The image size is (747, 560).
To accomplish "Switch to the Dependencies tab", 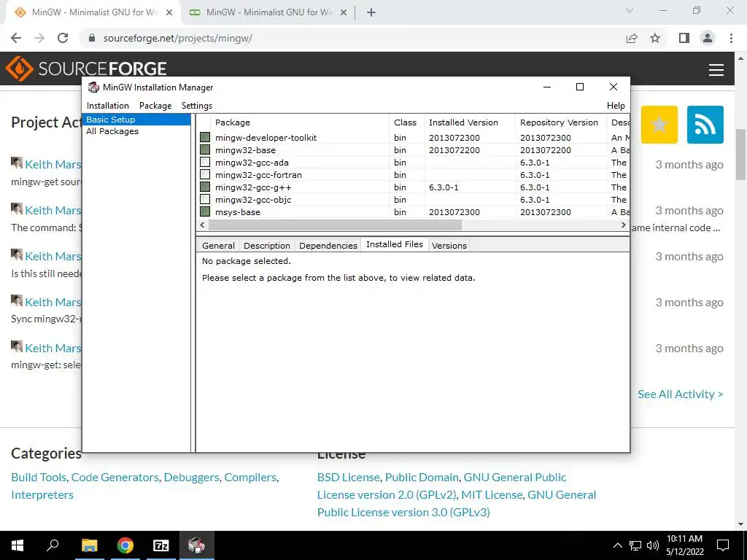I will pos(328,246).
